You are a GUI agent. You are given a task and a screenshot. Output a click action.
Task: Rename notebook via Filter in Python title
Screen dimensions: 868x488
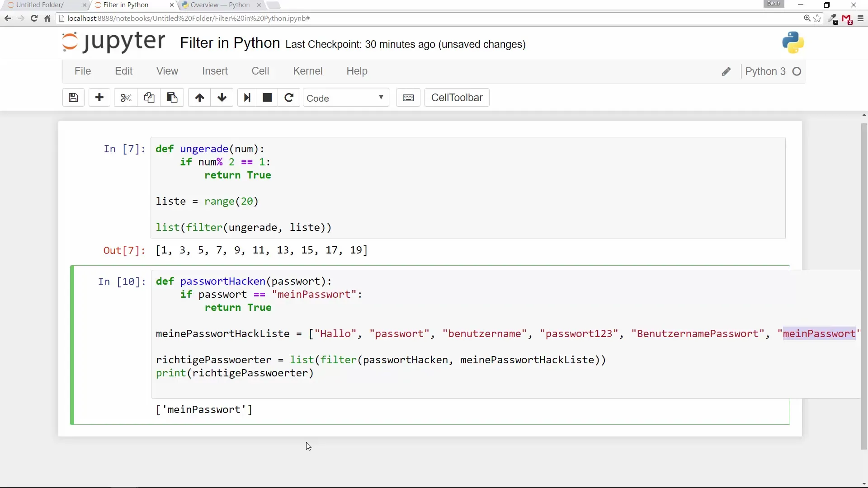[230, 43]
